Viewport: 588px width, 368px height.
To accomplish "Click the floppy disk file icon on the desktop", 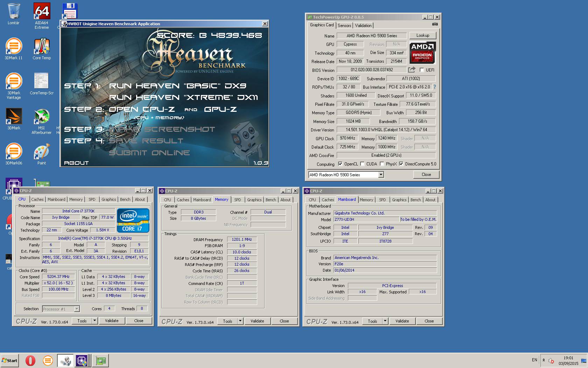I will tap(70, 11).
